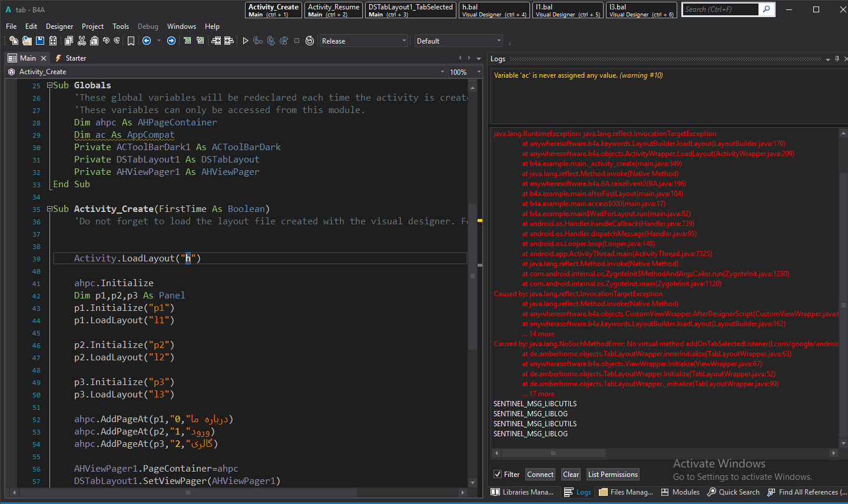Switch to the Starter module tab
Viewport: 848px width, 504px height.
[x=75, y=58]
